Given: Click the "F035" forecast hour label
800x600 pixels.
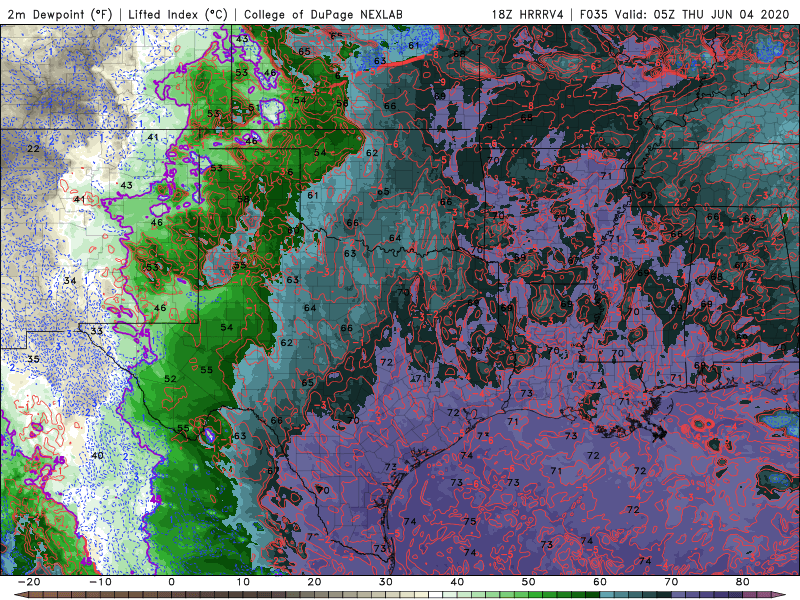Looking at the screenshot, I should [594, 14].
